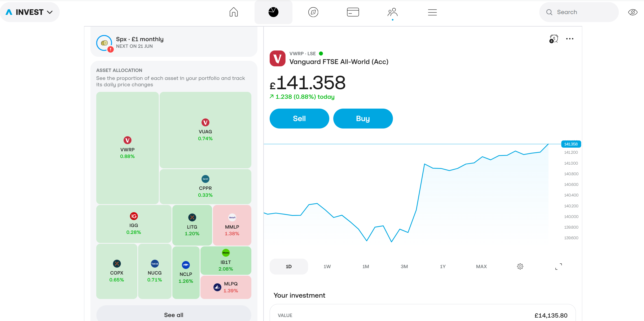Open chart settings gear icon
This screenshot has height=321, width=644.
coord(520,266)
